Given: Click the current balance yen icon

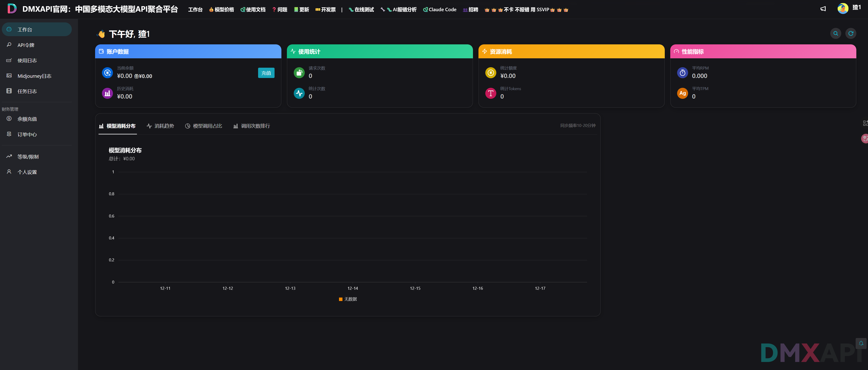Looking at the screenshot, I should tap(107, 73).
